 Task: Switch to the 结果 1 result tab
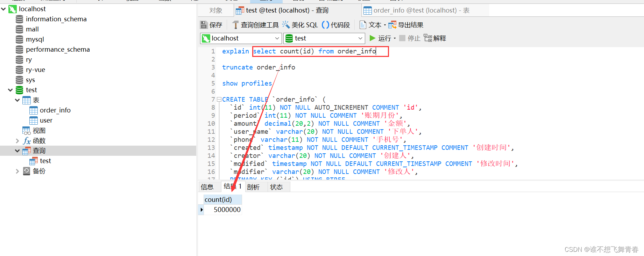click(233, 186)
